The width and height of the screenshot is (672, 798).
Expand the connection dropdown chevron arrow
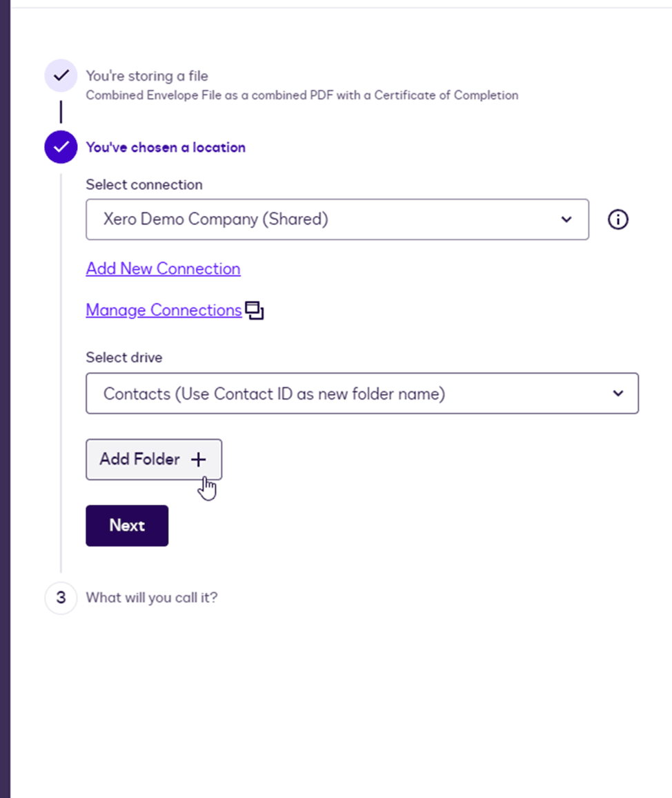(566, 220)
